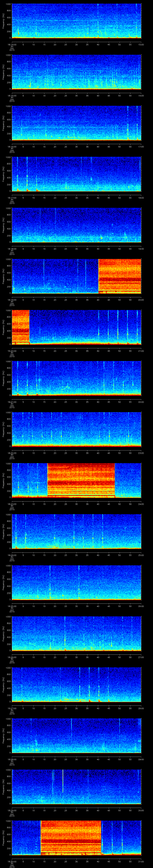Select the red noise block in 18:19 spectrogram
Screen dimensions: 153x868
pyautogui.click(x=119, y=276)
